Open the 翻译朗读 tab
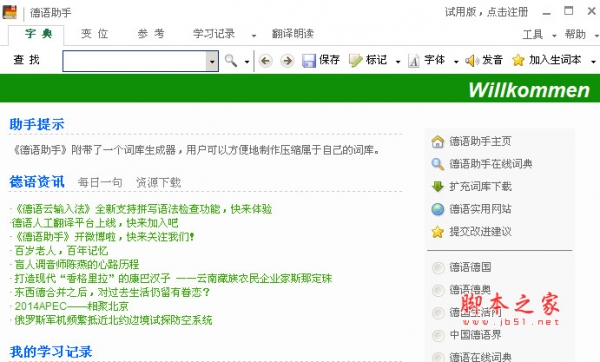600x362 pixels. click(293, 34)
